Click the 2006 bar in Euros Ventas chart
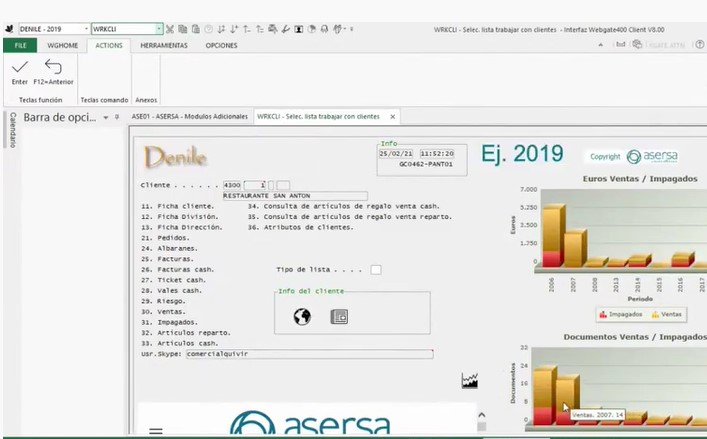707x439 pixels. [553, 234]
